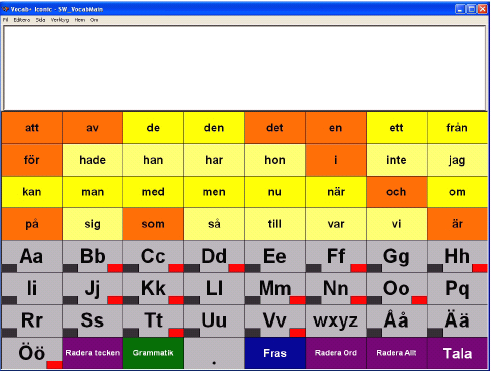The width and height of the screenshot is (491, 371).
Task: Open the Fil menu
Action: (5, 20)
